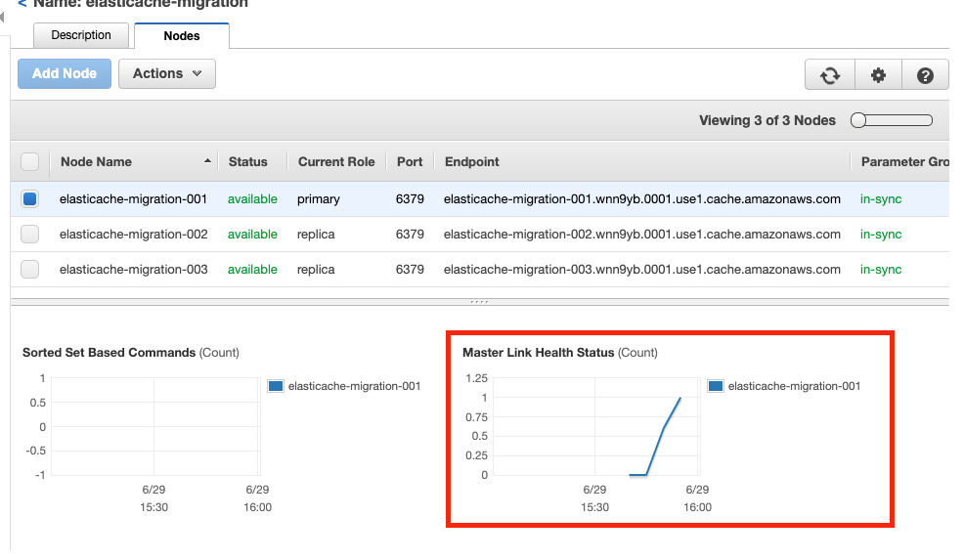Click the Sorted Set chart legend label
The height and width of the screenshot is (560, 964).
pyautogui.click(x=354, y=386)
